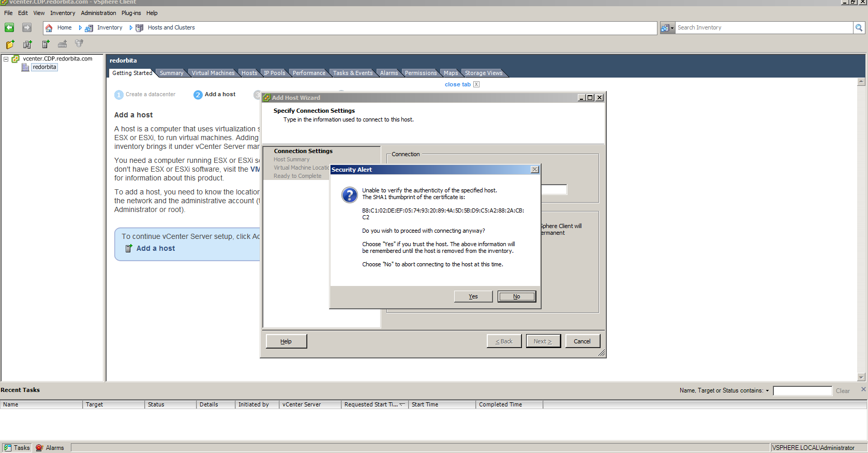This screenshot has height=453, width=868.
Task: Open the search scope dropdown arrow
Action: click(x=672, y=28)
